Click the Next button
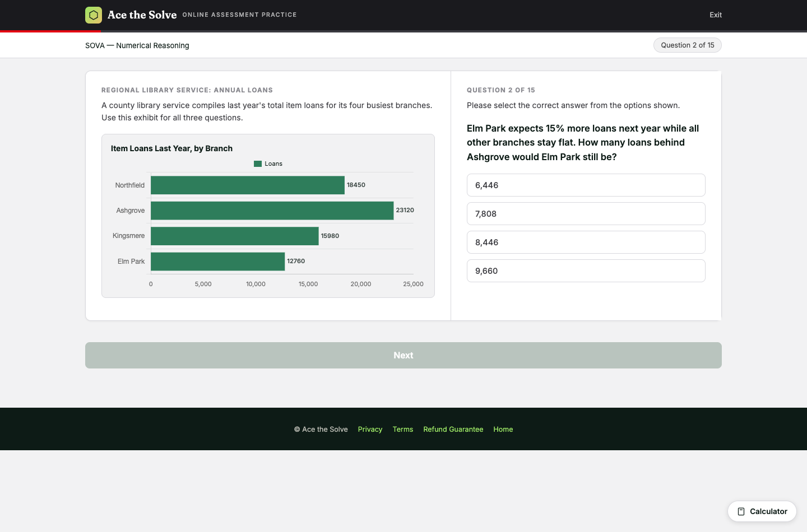807x532 pixels. pyautogui.click(x=403, y=355)
